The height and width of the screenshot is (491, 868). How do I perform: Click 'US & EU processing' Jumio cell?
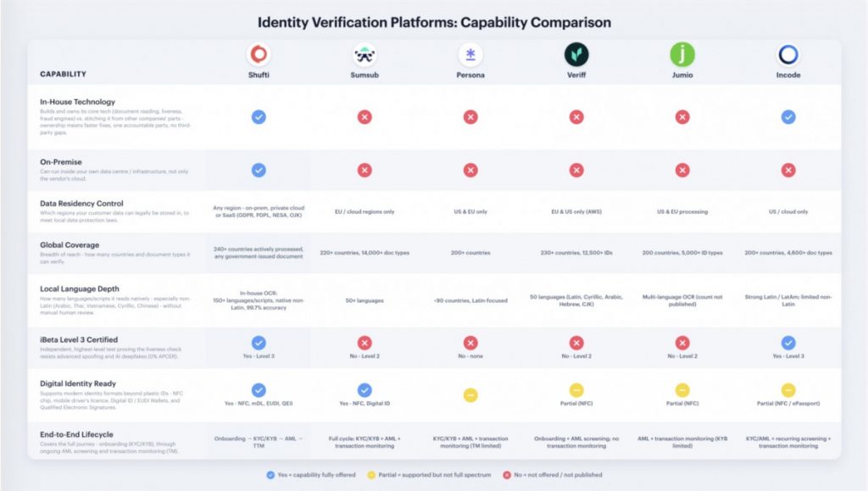coord(682,211)
